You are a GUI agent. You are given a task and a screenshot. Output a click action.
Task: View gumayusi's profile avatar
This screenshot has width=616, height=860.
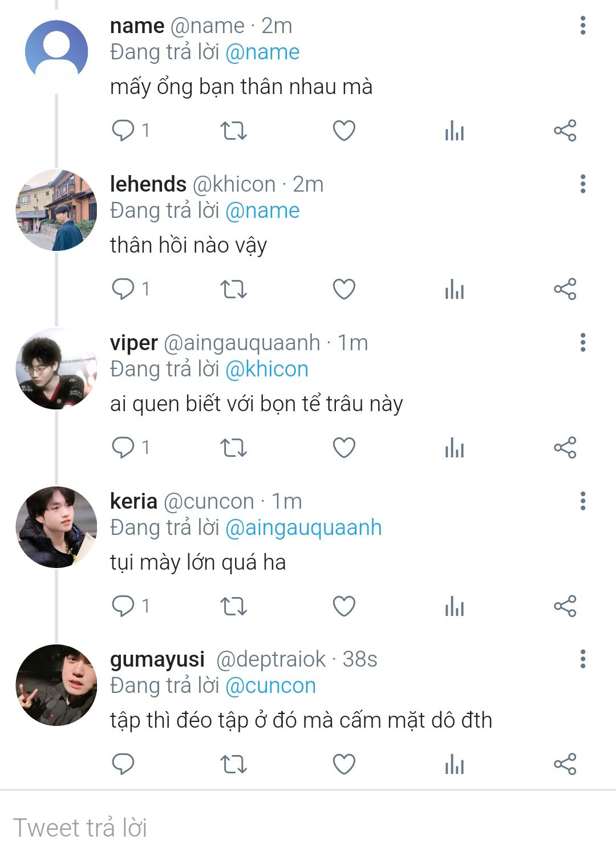[x=56, y=685]
